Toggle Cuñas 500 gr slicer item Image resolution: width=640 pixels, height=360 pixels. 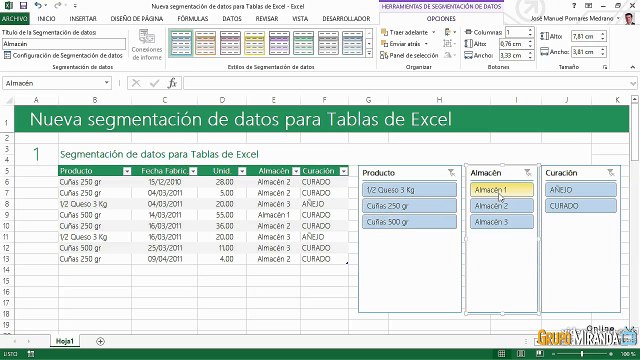409,222
